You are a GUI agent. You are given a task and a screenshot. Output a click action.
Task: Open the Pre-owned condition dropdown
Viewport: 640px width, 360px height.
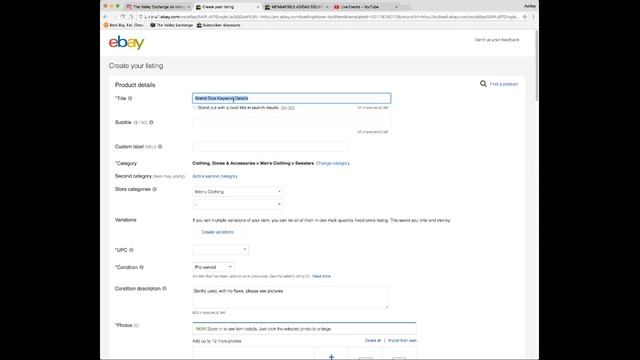point(213,267)
